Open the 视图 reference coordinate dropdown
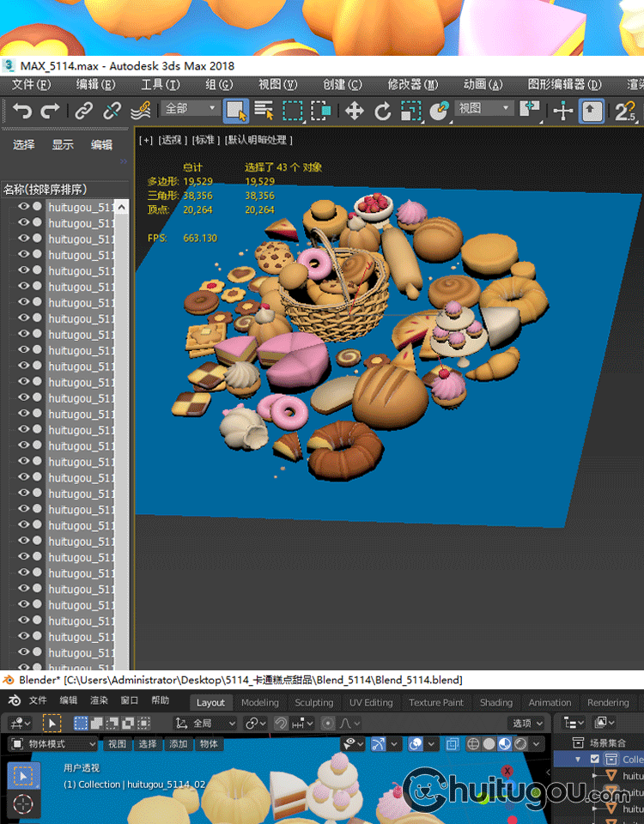The image size is (644, 824). tap(484, 108)
